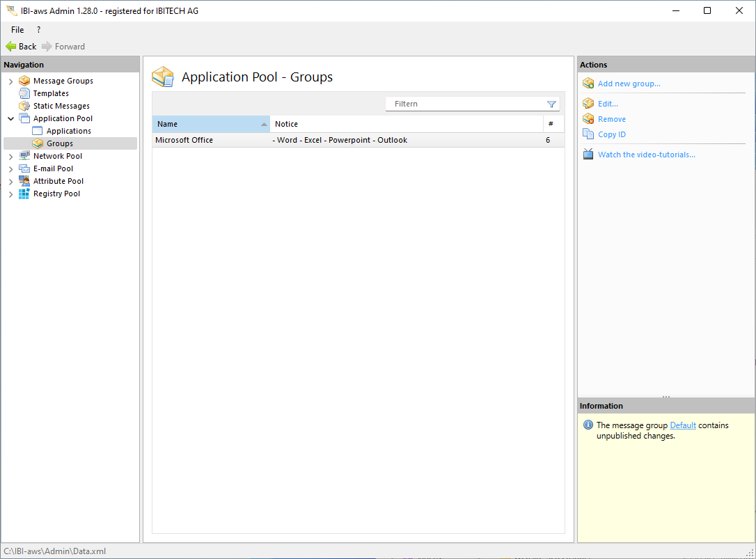This screenshot has height=559, width=756.
Task: Click Add new group action
Action: tap(629, 84)
